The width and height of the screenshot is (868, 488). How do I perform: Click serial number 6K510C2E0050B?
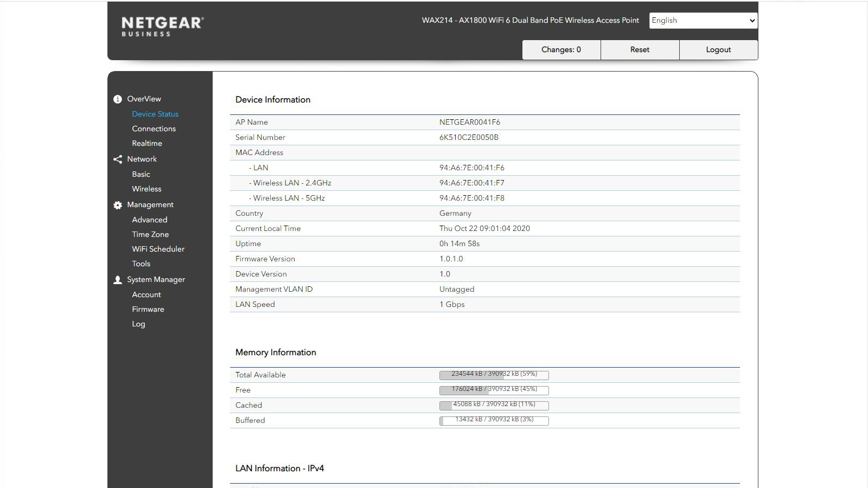coord(469,138)
